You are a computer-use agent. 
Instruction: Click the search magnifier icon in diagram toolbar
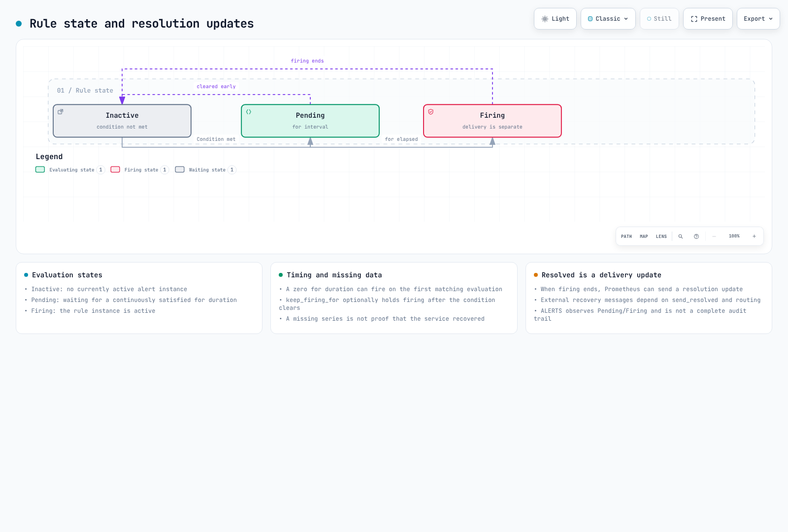tap(681, 236)
